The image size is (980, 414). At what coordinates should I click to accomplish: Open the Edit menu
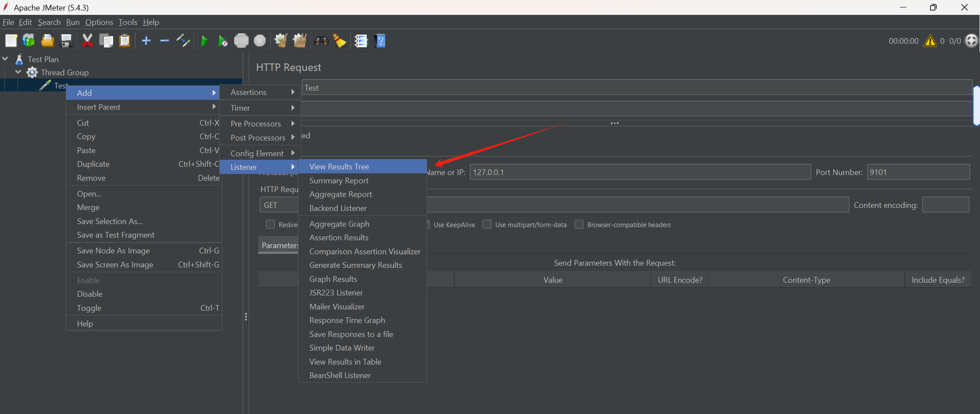(25, 22)
